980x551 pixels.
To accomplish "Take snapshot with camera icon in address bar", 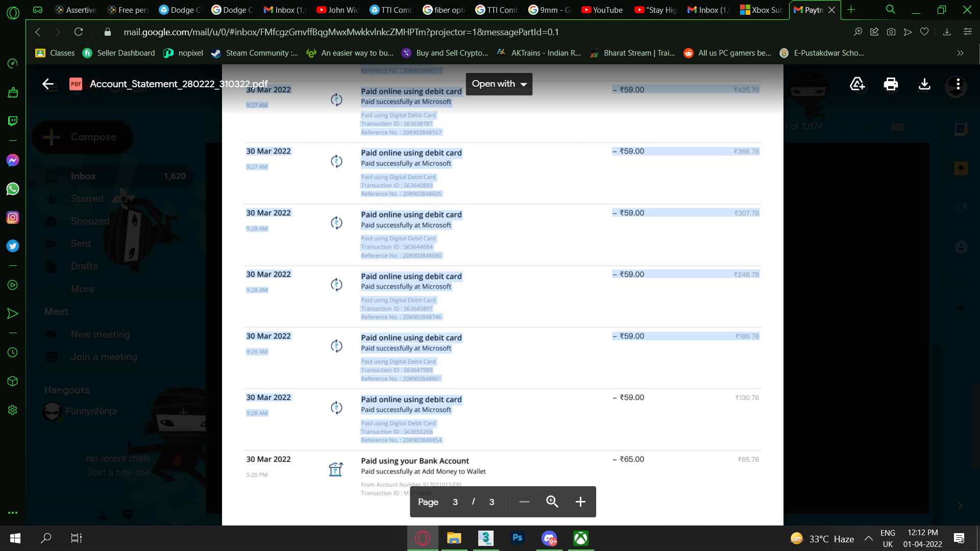I will [x=891, y=32].
